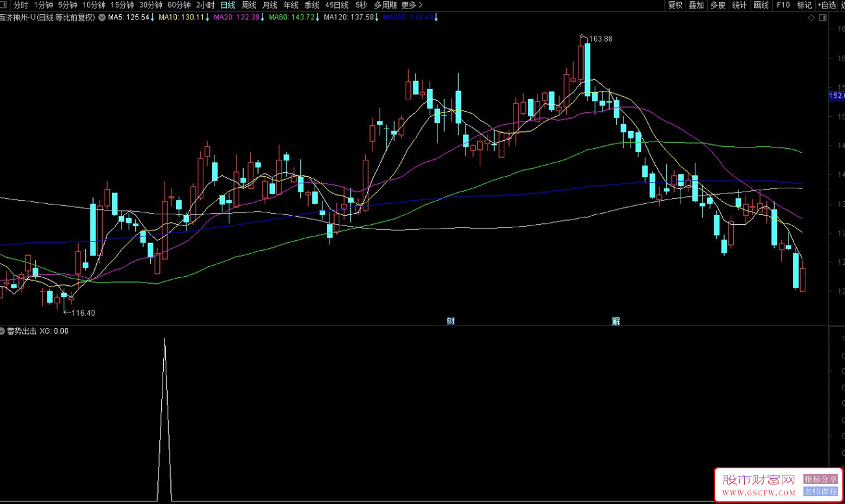This screenshot has width=845, height=504.
Task: Switch to 月线 monthly chart
Action: 270,5
